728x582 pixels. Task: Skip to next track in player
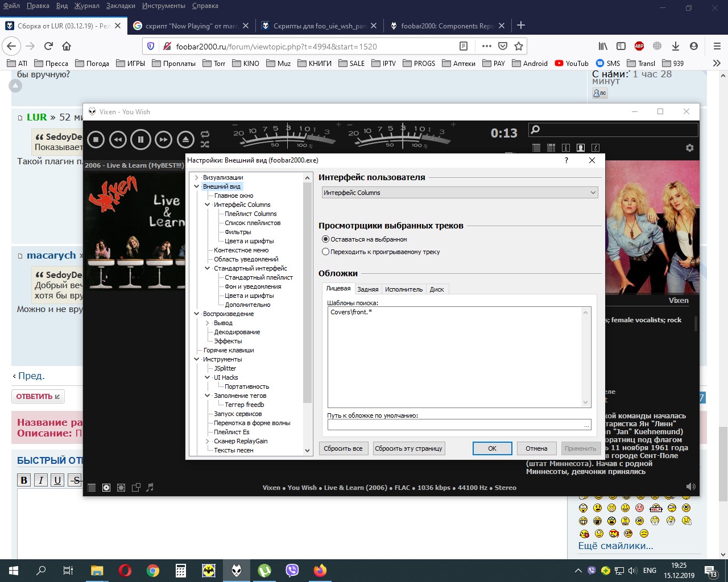pyautogui.click(x=163, y=139)
